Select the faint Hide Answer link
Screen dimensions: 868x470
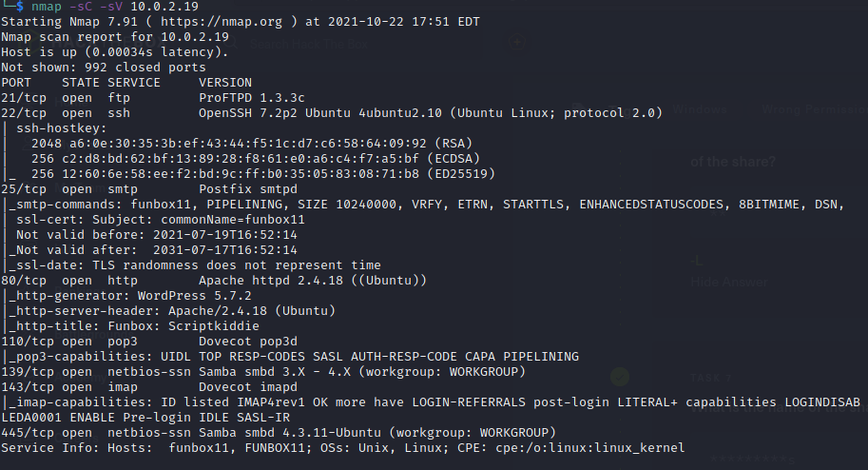[729, 283]
